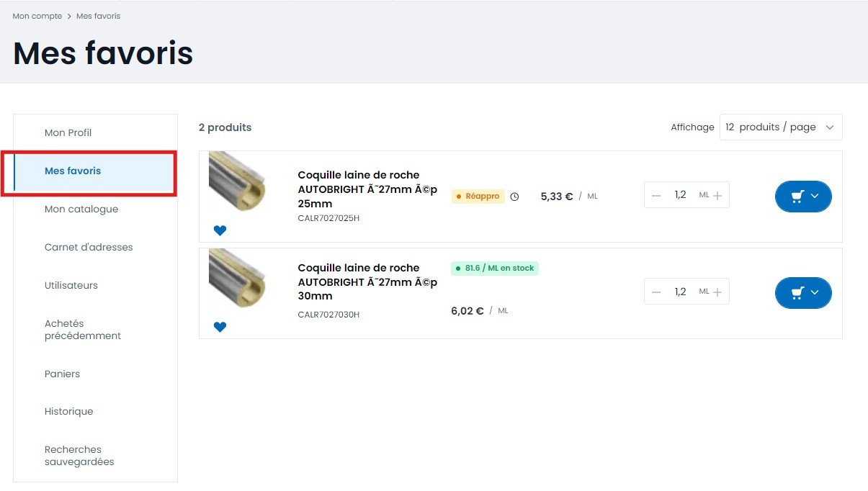The width and height of the screenshot is (868, 491).
Task: Open the products per page dropdown
Action: pyautogui.click(x=780, y=127)
